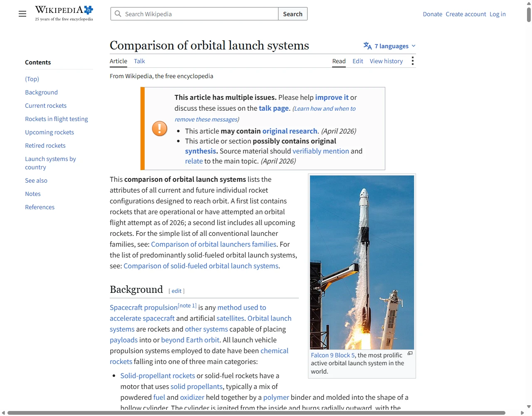Open 'Comparison of solid-fueled orbital launch systems' link

201,266
